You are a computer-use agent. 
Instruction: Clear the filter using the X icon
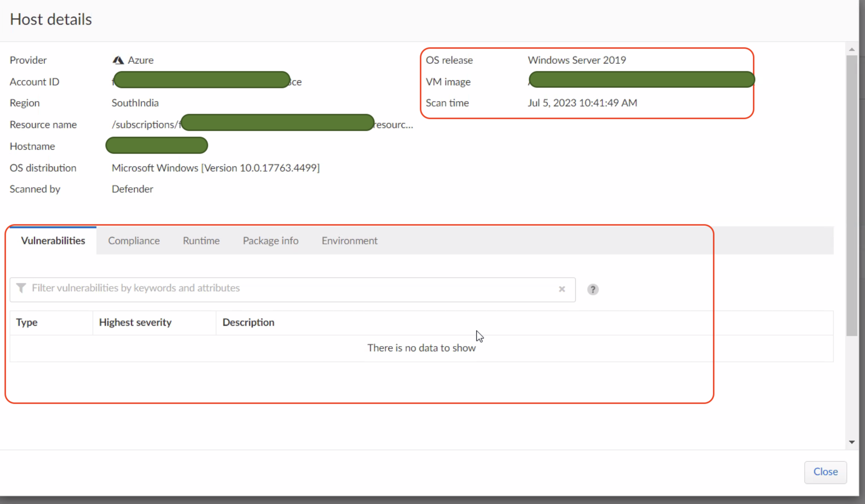coord(561,289)
